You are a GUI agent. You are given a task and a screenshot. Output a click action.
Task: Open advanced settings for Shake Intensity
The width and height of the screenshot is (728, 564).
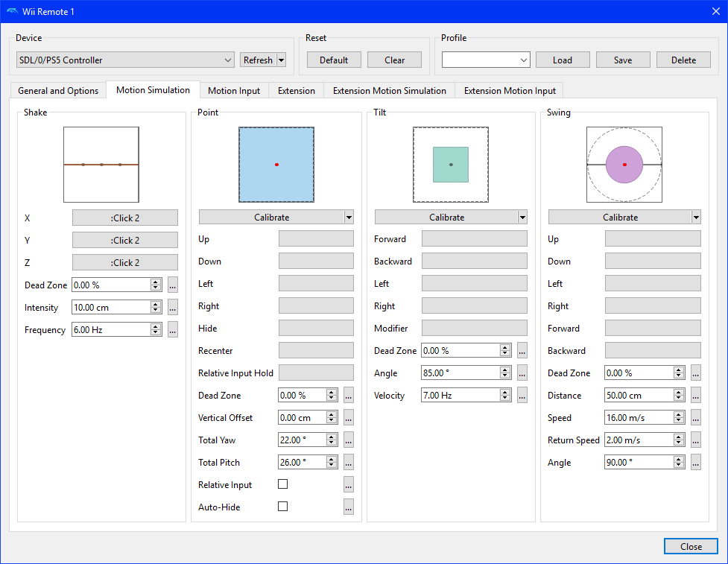(173, 307)
